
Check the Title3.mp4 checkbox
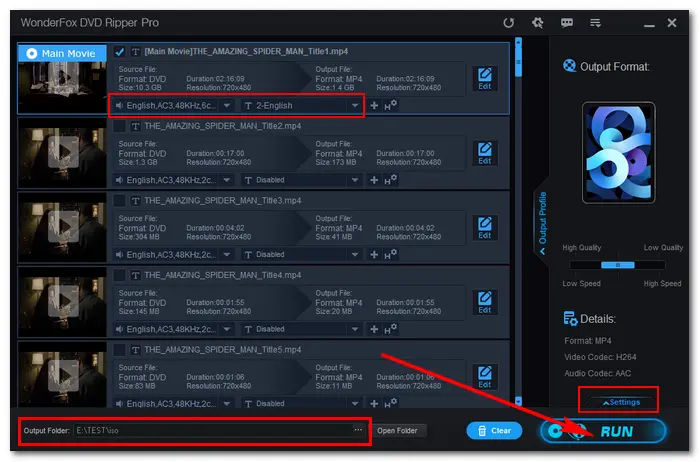119,201
